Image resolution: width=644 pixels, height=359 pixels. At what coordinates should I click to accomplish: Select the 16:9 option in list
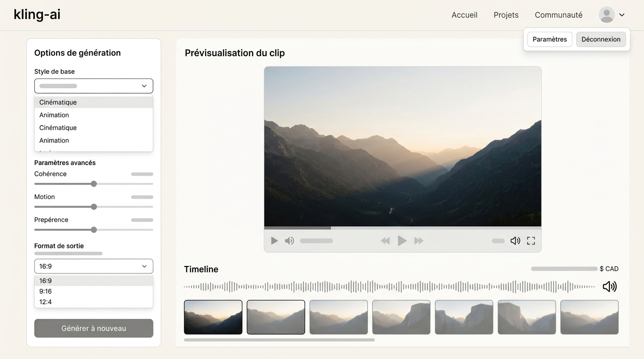click(x=94, y=281)
